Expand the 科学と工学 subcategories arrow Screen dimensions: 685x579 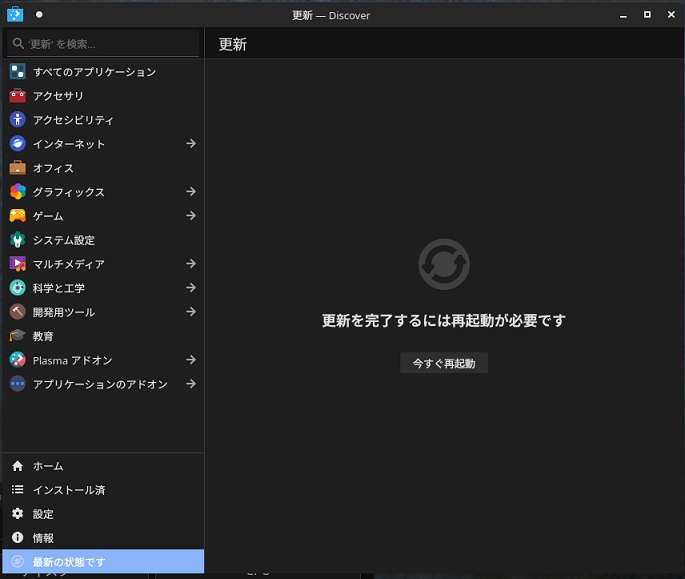tap(191, 288)
